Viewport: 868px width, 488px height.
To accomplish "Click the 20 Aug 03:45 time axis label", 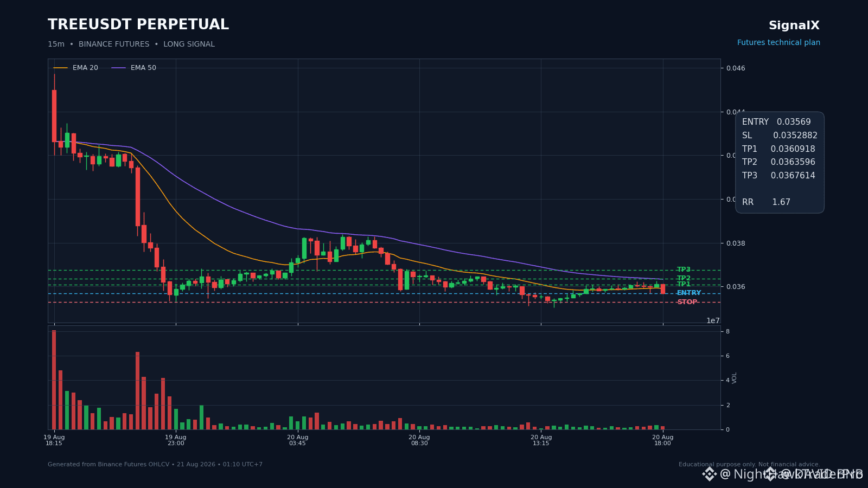I will tap(298, 440).
